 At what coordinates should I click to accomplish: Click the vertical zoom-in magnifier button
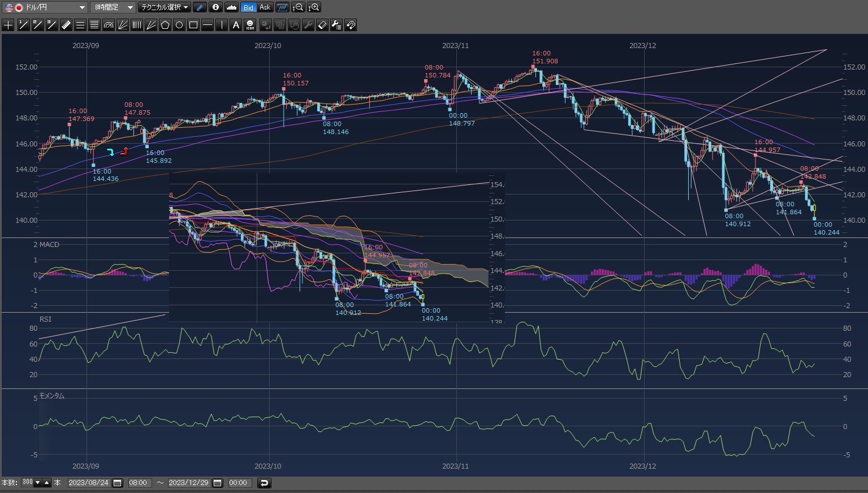[314, 7]
